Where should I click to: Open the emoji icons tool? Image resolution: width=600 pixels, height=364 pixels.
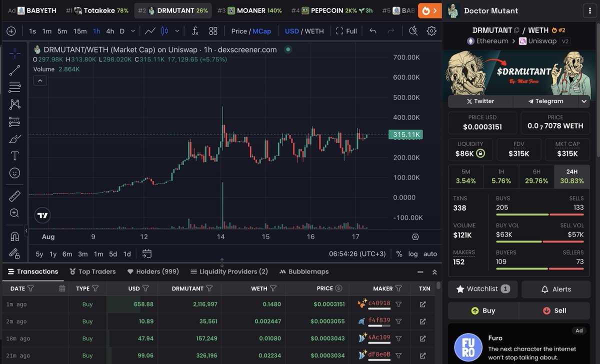(x=14, y=173)
